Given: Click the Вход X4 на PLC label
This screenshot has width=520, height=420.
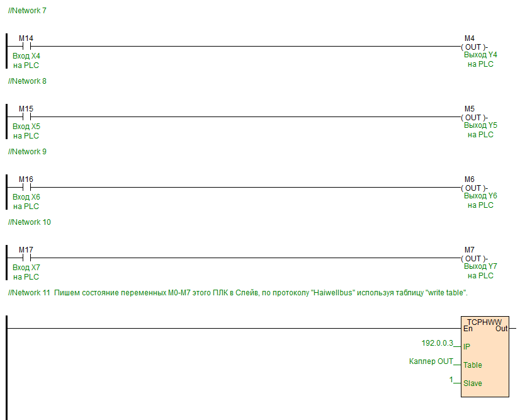Looking at the screenshot, I should point(26,60).
